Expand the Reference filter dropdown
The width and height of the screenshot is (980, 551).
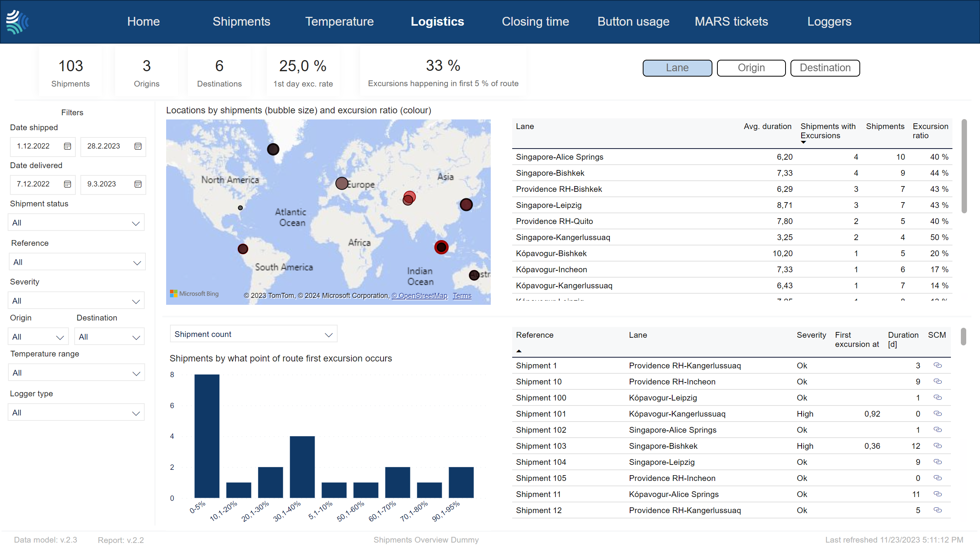point(77,262)
